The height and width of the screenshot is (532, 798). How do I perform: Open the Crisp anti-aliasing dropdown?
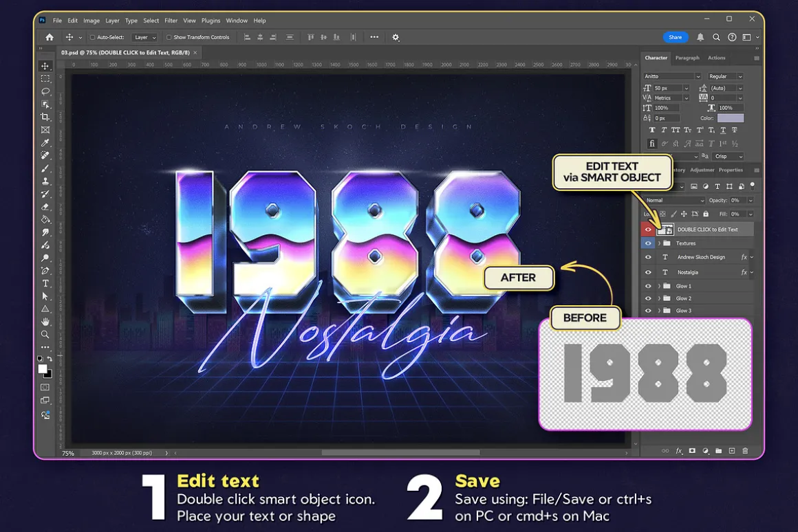(728, 156)
